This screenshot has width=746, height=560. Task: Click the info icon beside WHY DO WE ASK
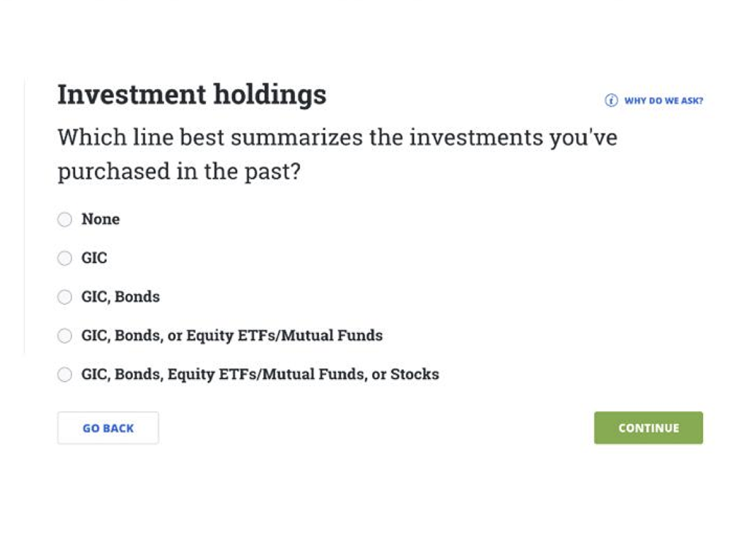pos(610,100)
